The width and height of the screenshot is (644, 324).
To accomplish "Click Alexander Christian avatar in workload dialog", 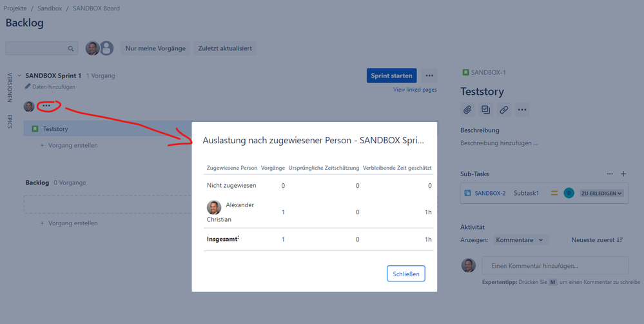I will coord(214,208).
